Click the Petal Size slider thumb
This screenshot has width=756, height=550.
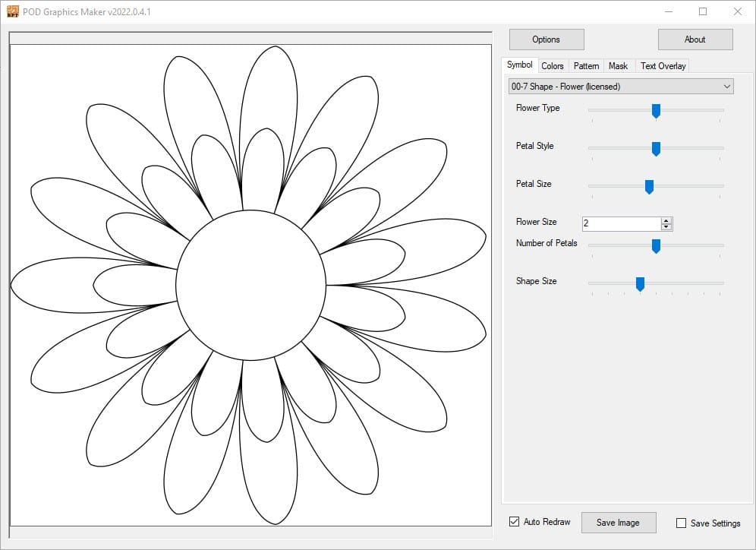pyautogui.click(x=649, y=187)
